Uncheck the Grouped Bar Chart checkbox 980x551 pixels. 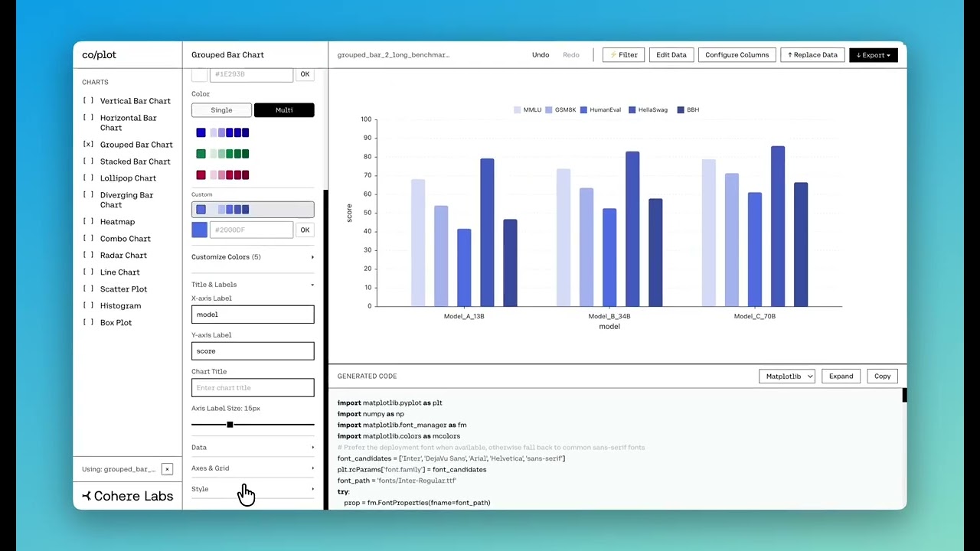pyautogui.click(x=88, y=145)
